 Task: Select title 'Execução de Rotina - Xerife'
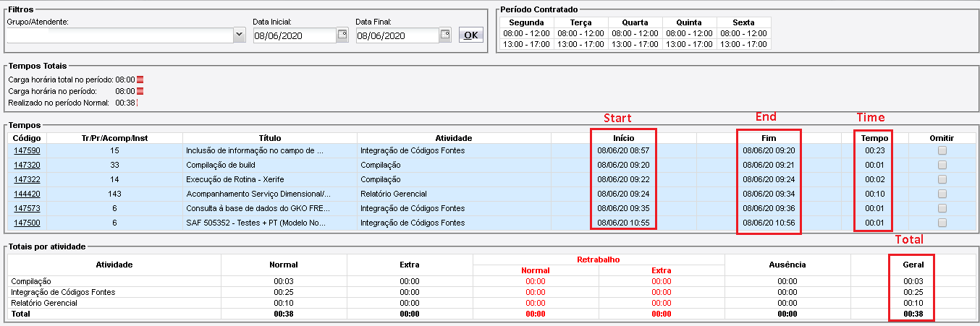pyautogui.click(x=235, y=179)
